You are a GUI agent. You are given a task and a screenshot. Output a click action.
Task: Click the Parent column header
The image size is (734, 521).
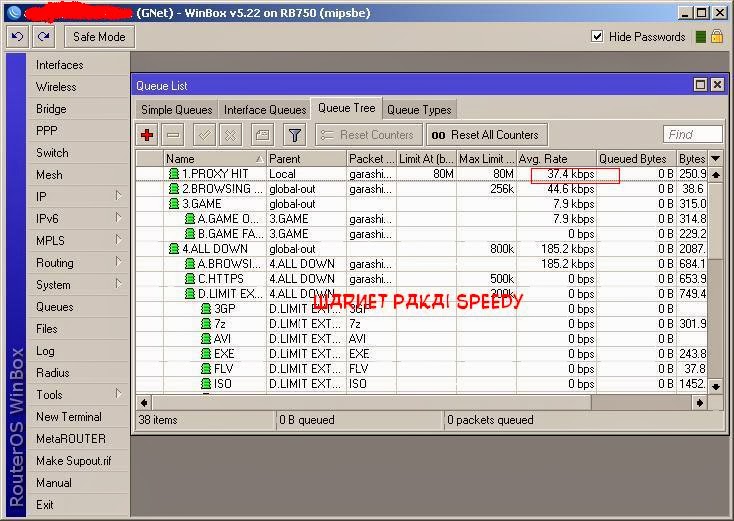point(306,159)
